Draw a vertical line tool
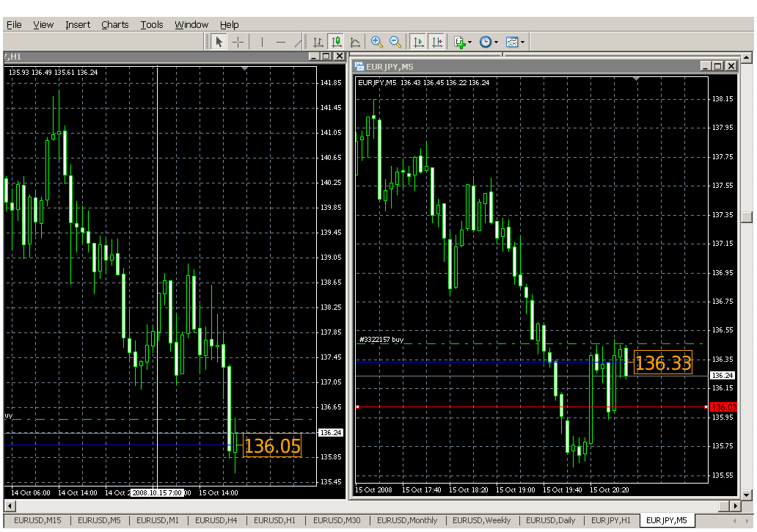This screenshot has width=757, height=532. click(x=262, y=43)
